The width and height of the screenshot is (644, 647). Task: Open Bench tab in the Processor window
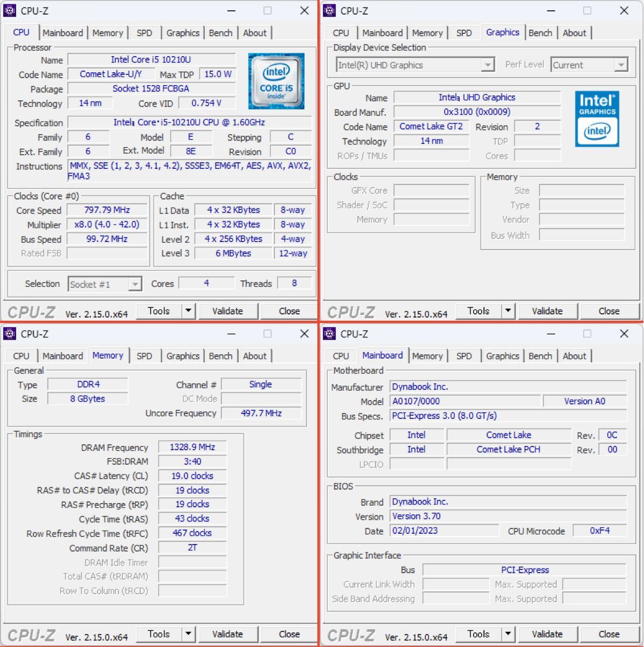(x=220, y=33)
